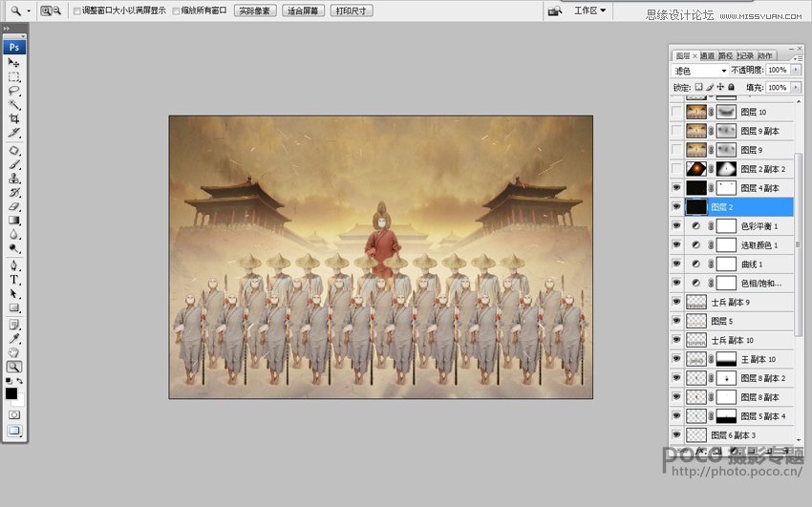
Task: Hide the 图层 4 副本 layer
Action: (x=676, y=188)
